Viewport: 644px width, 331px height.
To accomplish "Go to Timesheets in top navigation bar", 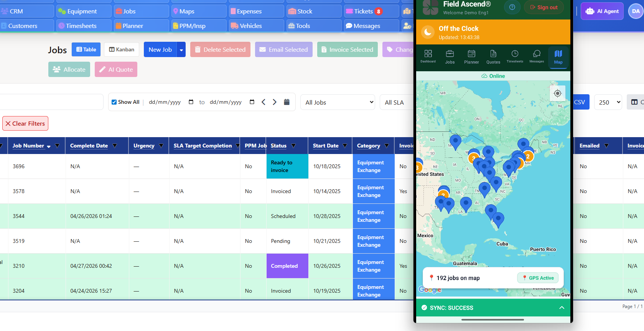I will pos(84,26).
